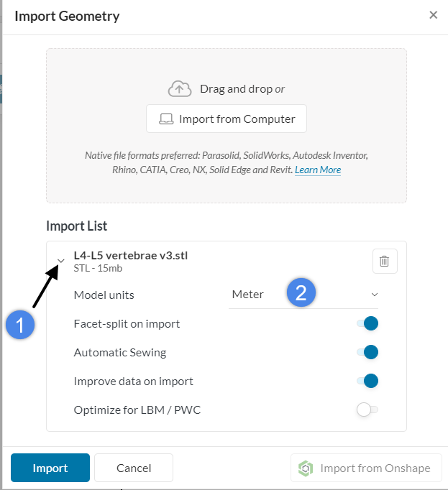Screen dimensions: 448x490
Task: Click the trash icon to delete file
Action: coord(385,262)
